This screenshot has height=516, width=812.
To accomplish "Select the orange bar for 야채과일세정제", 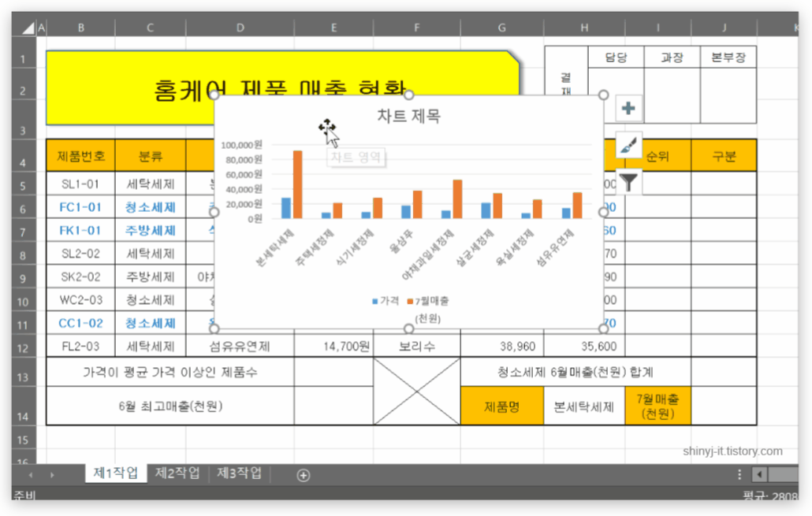I will pos(458,199).
